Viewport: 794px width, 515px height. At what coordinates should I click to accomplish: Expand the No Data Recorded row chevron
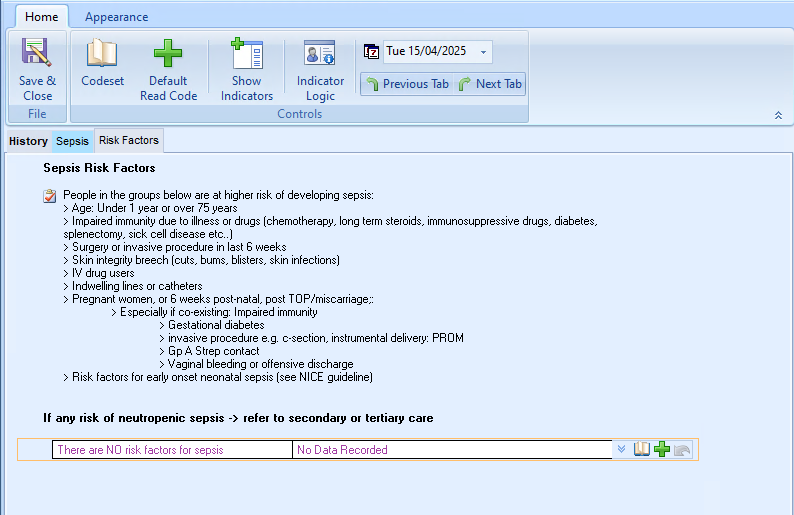(621, 449)
